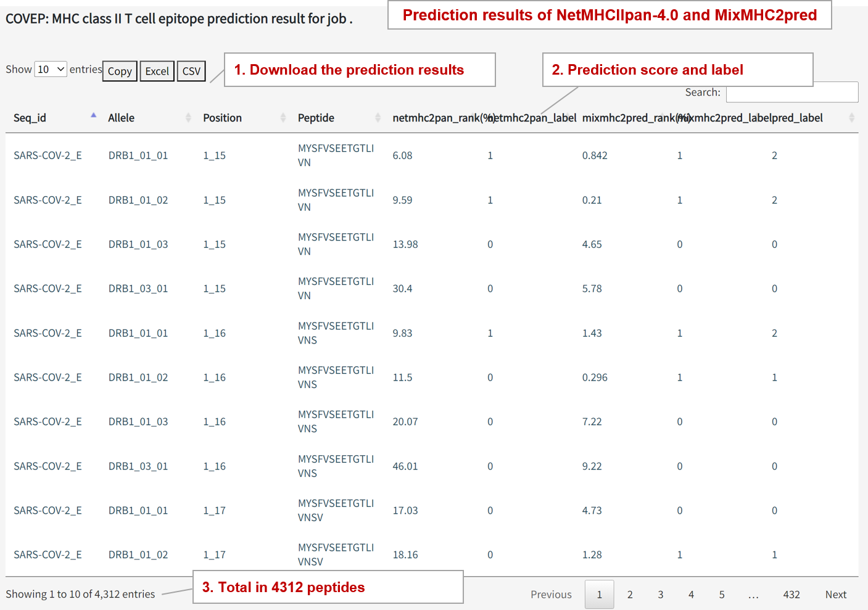
Task: Sort by mixmhc2pred_rank(%) column
Action: tap(628, 118)
